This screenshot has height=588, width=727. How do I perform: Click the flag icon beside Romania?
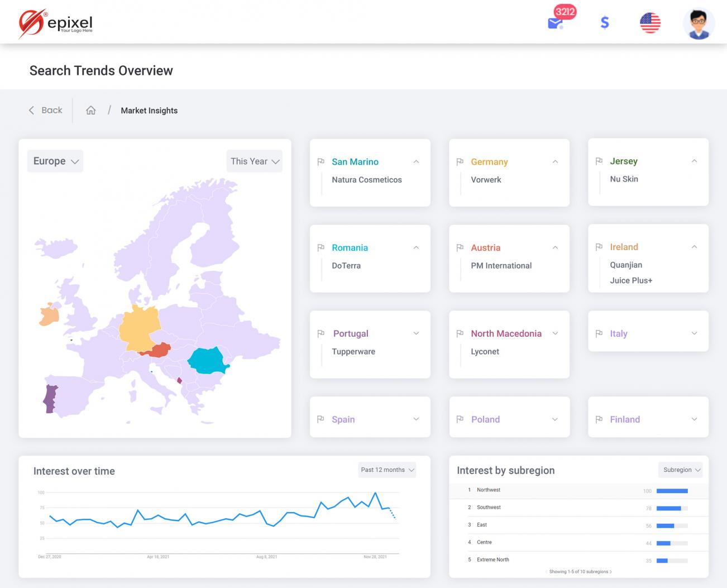point(321,247)
